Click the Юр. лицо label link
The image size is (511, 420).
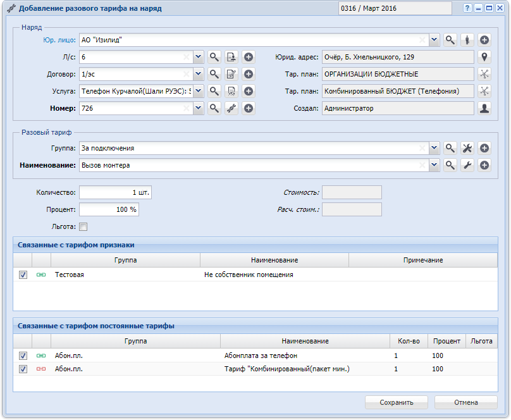[59, 40]
